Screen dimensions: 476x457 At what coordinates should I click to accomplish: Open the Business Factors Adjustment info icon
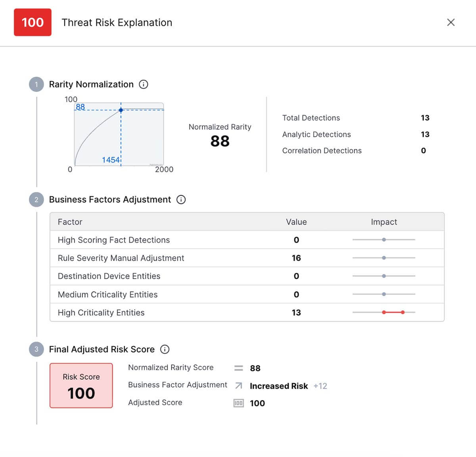pos(181,200)
